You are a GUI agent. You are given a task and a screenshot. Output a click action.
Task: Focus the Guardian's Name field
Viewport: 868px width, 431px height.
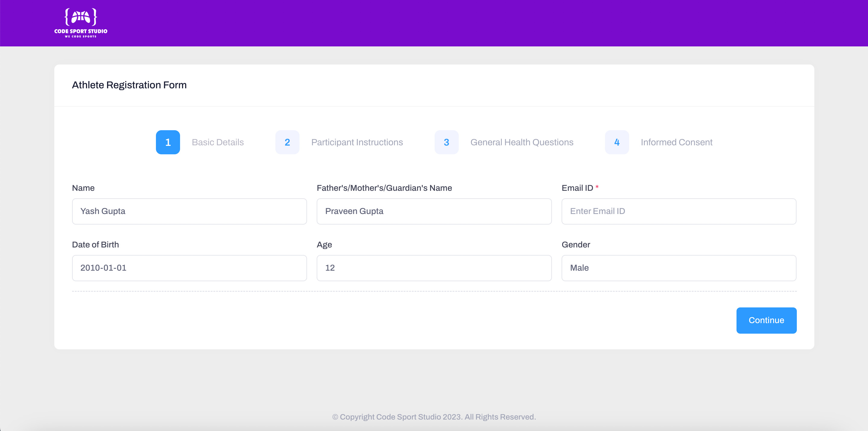pyautogui.click(x=434, y=211)
